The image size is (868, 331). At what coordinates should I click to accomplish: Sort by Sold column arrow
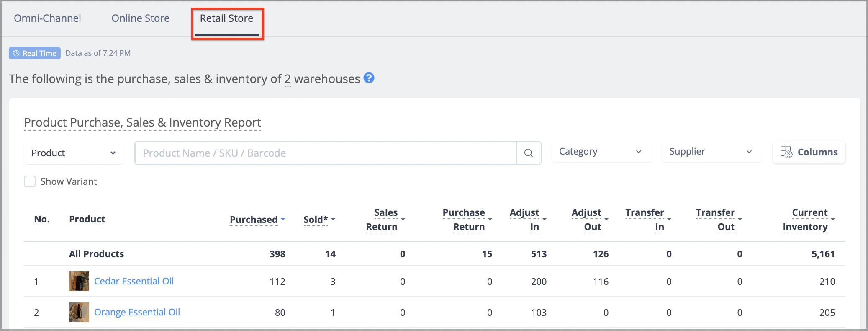[333, 219]
